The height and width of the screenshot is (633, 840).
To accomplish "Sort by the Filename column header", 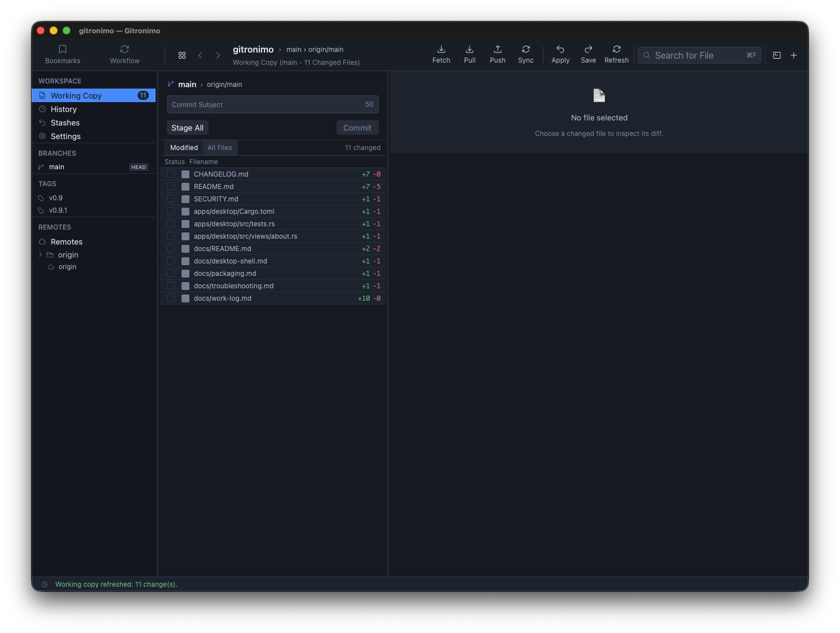I will pyautogui.click(x=204, y=162).
